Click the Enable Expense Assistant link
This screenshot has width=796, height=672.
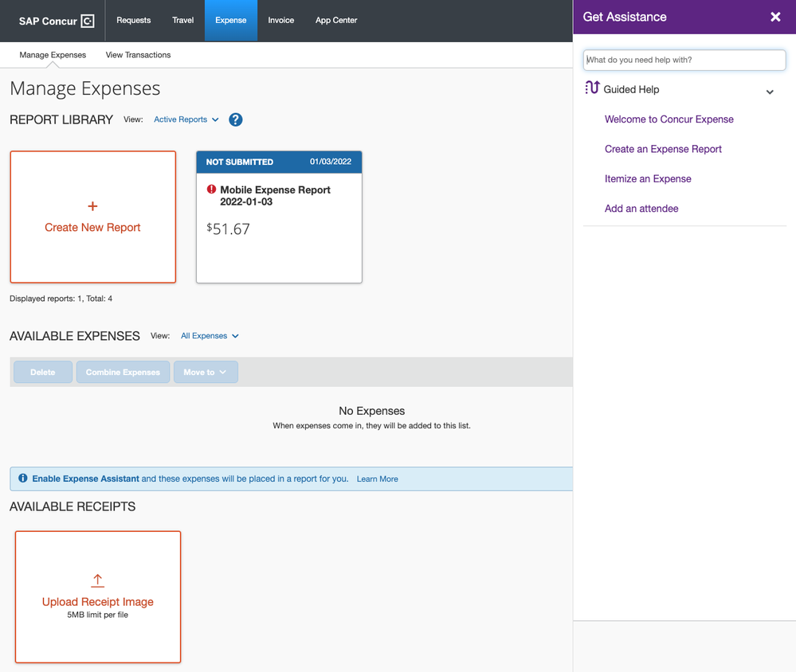pos(85,479)
